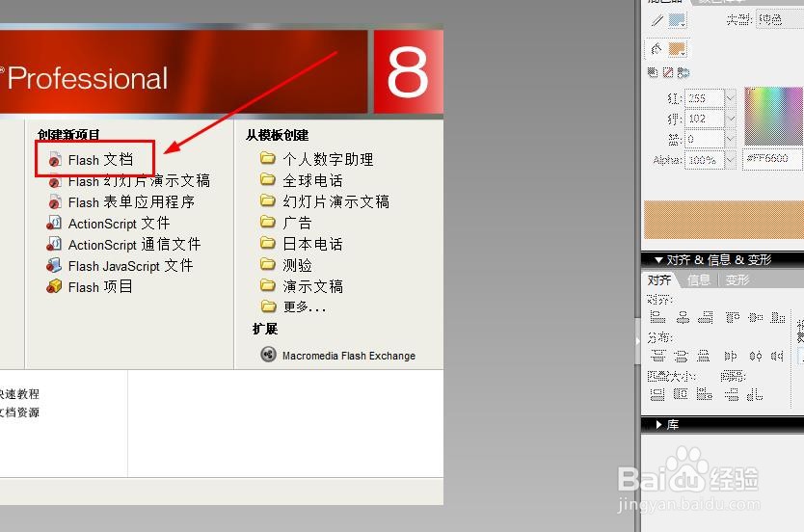Click align right edge icon

coord(706,317)
